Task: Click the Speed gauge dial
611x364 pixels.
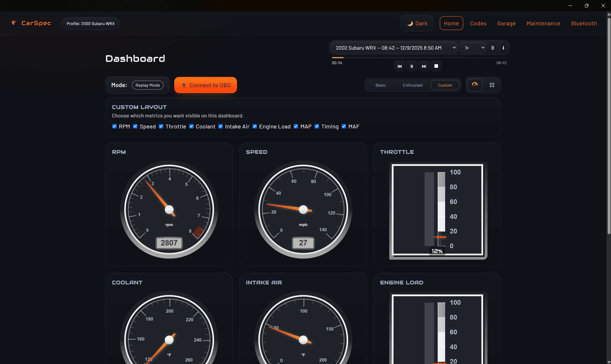Action: (303, 210)
